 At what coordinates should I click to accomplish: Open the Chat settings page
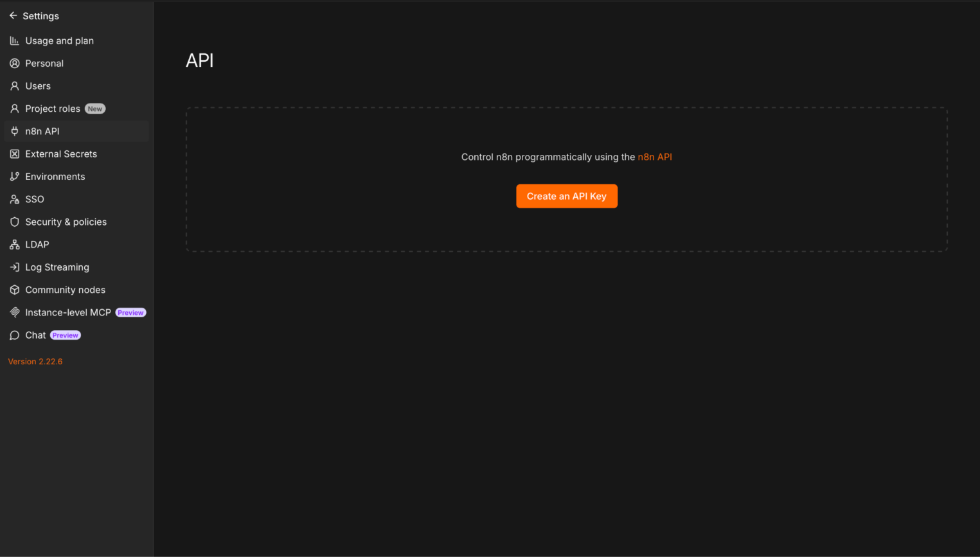[76, 335]
